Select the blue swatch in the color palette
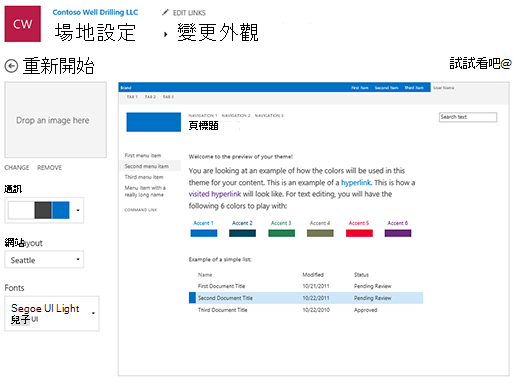 point(61,210)
